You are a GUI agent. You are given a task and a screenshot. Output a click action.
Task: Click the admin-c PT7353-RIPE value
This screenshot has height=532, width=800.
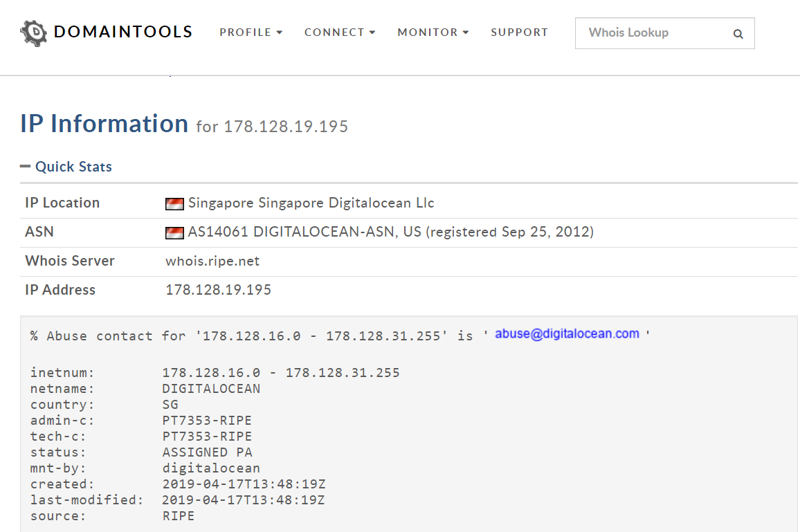(207, 421)
